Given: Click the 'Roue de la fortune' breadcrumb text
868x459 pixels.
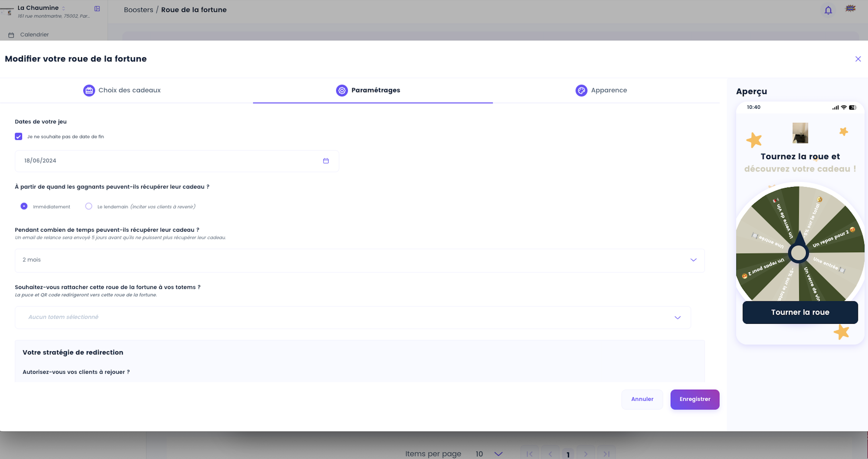Looking at the screenshot, I should pos(194,10).
